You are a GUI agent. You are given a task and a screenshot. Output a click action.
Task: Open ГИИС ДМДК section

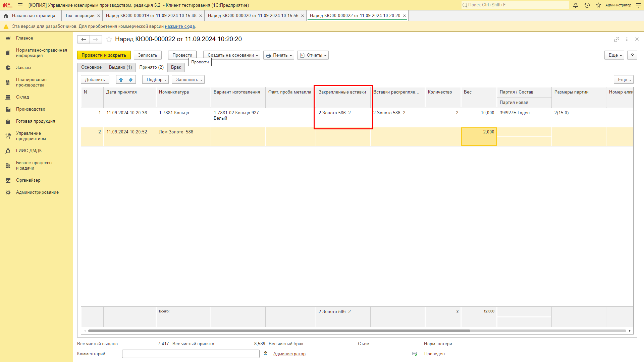pyautogui.click(x=29, y=151)
